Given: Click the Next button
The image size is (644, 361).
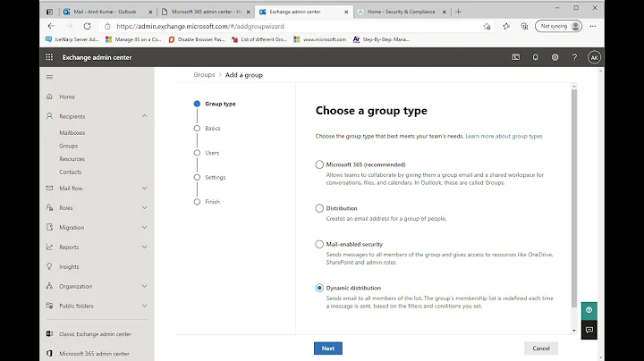Looking at the screenshot, I should [x=327, y=348].
